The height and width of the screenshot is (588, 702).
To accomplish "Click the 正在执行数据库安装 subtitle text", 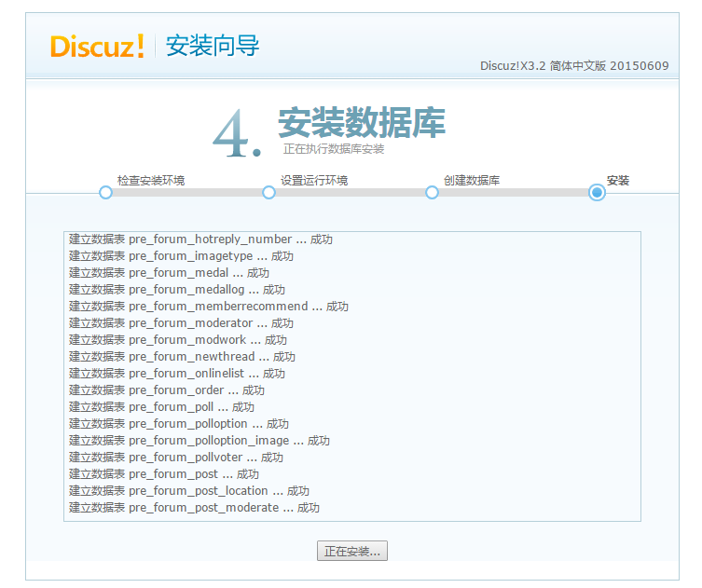I will point(334,149).
